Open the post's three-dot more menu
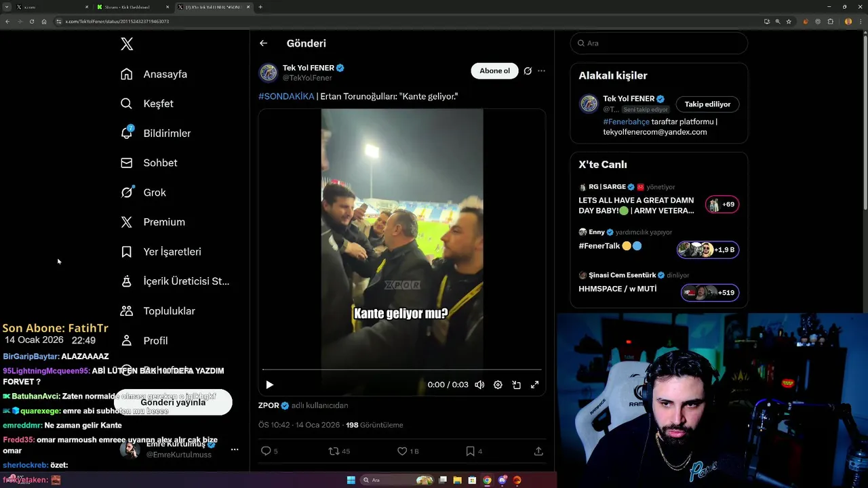 click(541, 70)
